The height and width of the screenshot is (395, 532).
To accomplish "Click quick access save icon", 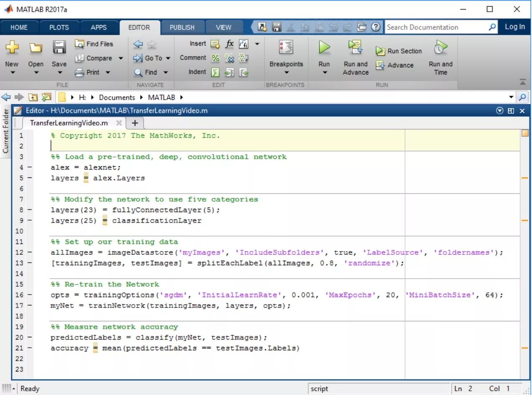I will 276,27.
